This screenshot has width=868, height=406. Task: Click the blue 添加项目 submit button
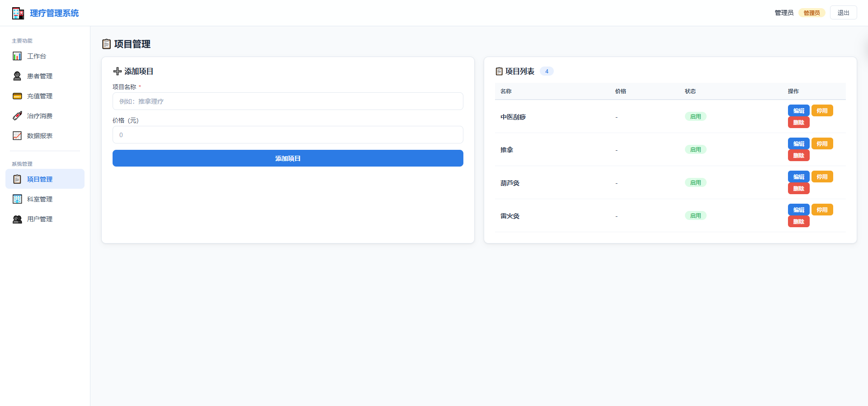coord(288,158)
